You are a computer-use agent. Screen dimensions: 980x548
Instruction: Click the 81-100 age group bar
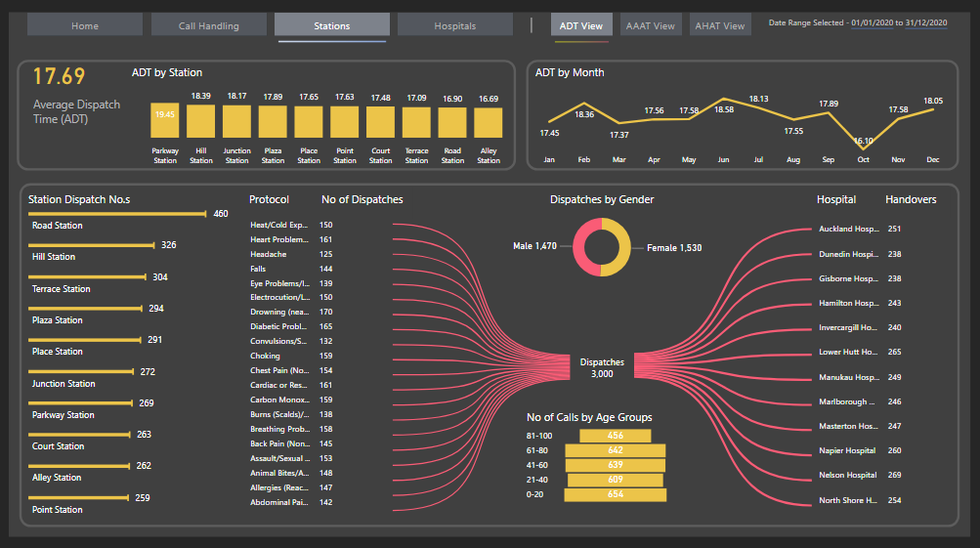[615, 436]
